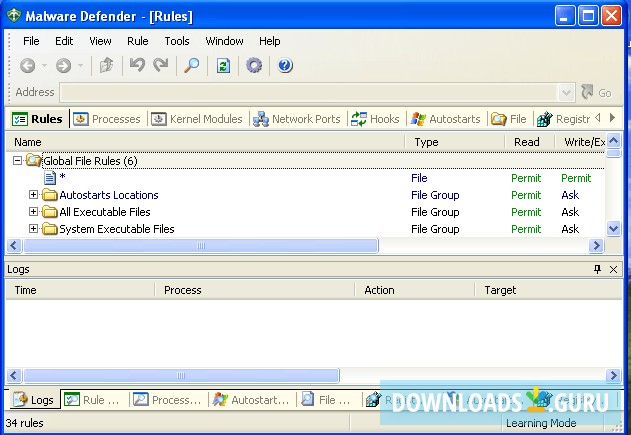Click the Back navigation arrow icon
Screen dimensions: 631x435
tap(28, 65)
